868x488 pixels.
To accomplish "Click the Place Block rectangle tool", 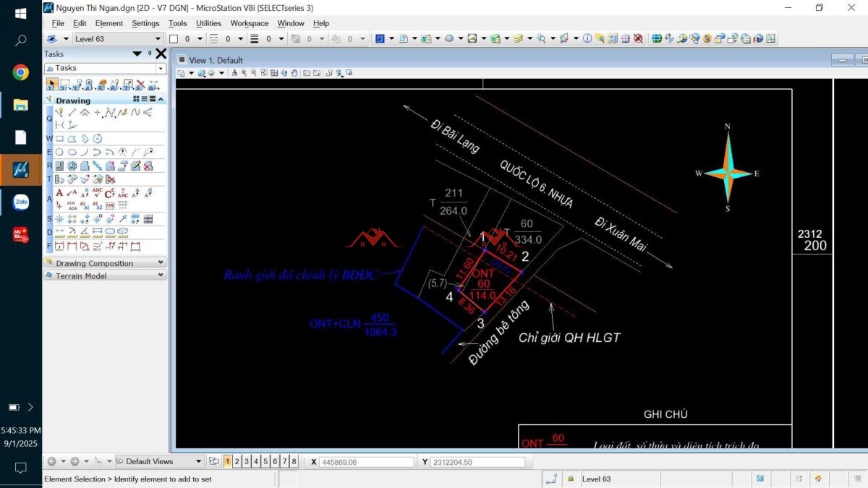I will click(59, 139).
